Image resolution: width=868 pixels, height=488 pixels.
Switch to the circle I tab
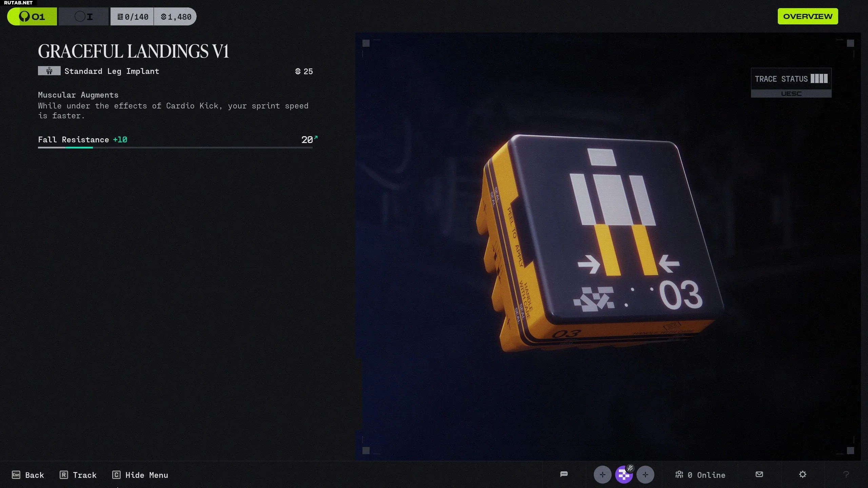pos(83,17)
